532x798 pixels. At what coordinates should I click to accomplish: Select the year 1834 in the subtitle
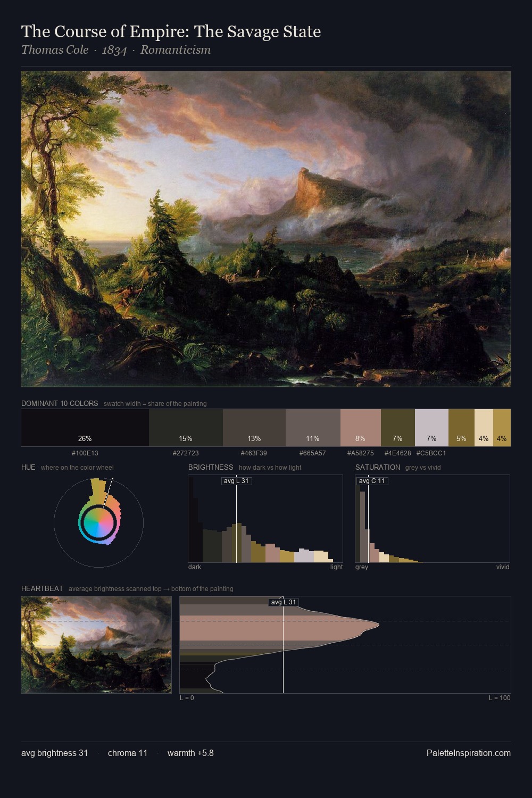point(114,50)
